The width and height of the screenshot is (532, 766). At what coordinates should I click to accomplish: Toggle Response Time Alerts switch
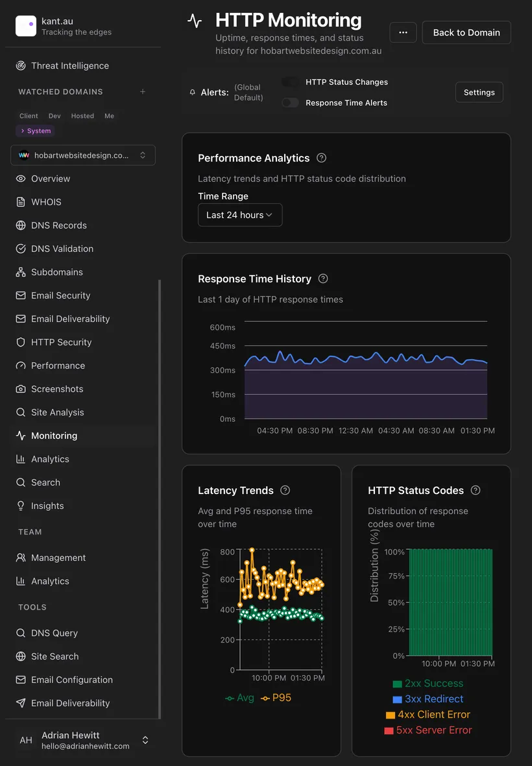tap(291, 103)
